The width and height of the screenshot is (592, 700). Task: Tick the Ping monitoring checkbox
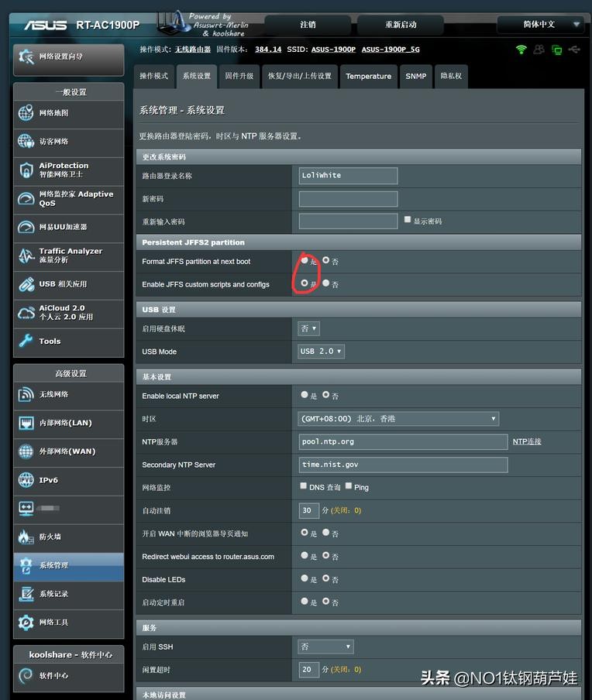[349, 486]
